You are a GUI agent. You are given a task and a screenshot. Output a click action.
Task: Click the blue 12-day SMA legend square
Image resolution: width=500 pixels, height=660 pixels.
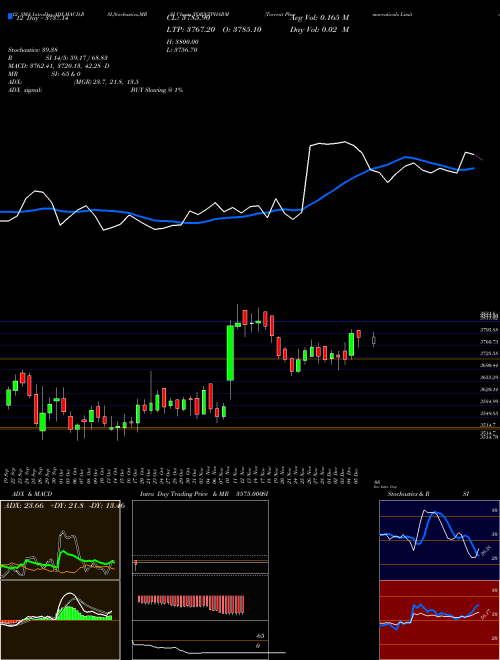point(10,17)
